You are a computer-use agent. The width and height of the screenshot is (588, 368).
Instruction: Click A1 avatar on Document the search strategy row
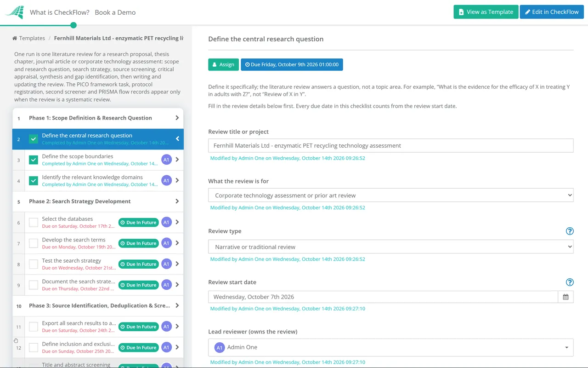point(166,285)
